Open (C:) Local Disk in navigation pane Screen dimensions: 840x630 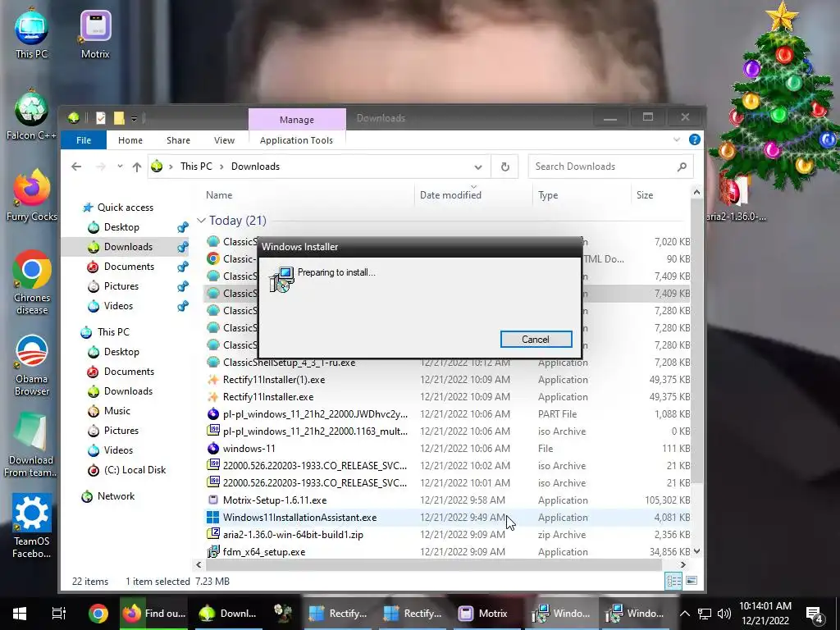click(135, 470)
